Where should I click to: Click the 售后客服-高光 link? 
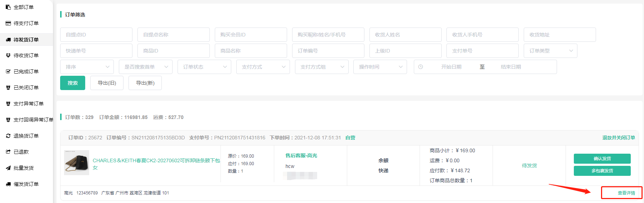(x=301, y=155)
